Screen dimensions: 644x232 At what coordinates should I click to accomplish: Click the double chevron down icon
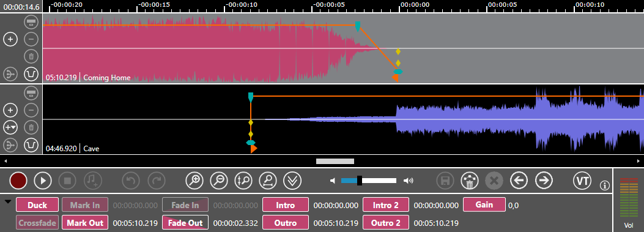(292, 180)
